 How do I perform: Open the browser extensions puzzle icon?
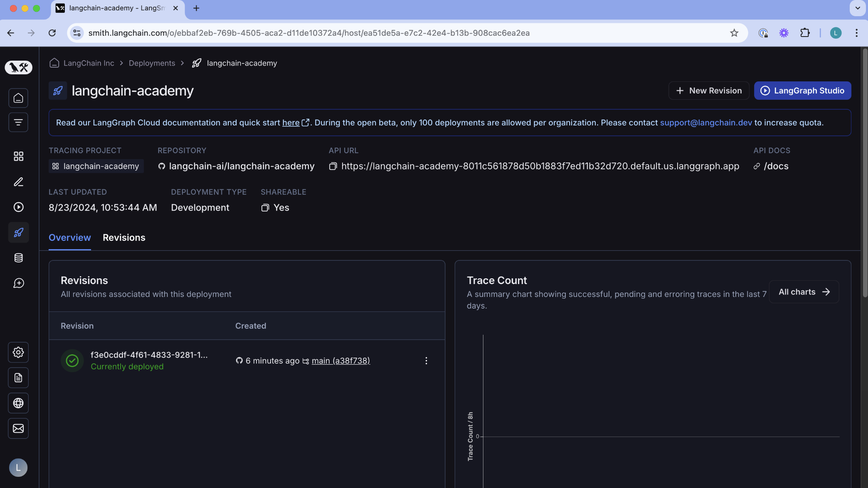pos(805,33)
